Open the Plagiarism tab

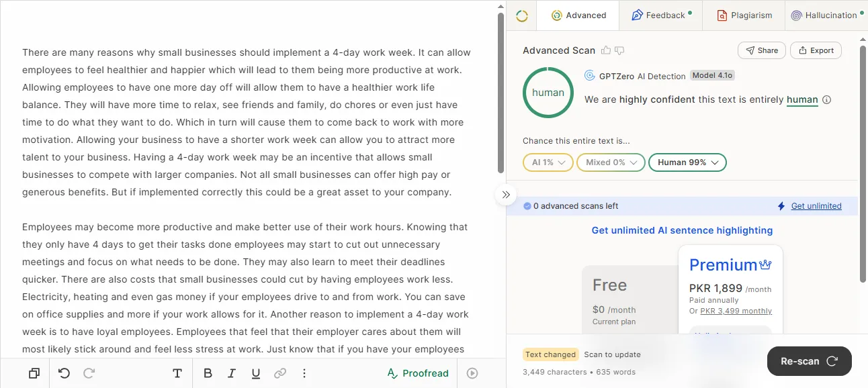744,15
